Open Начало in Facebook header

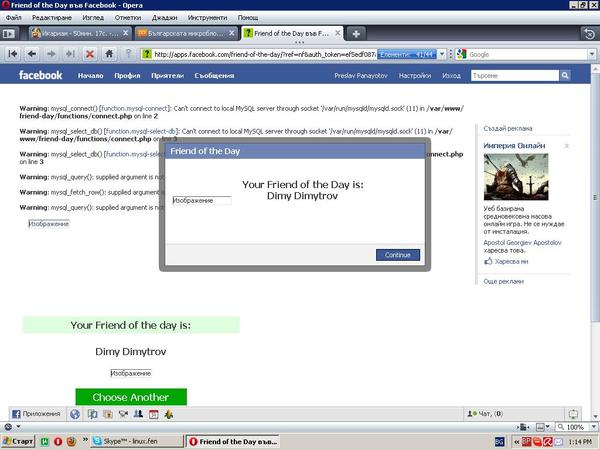90,75
